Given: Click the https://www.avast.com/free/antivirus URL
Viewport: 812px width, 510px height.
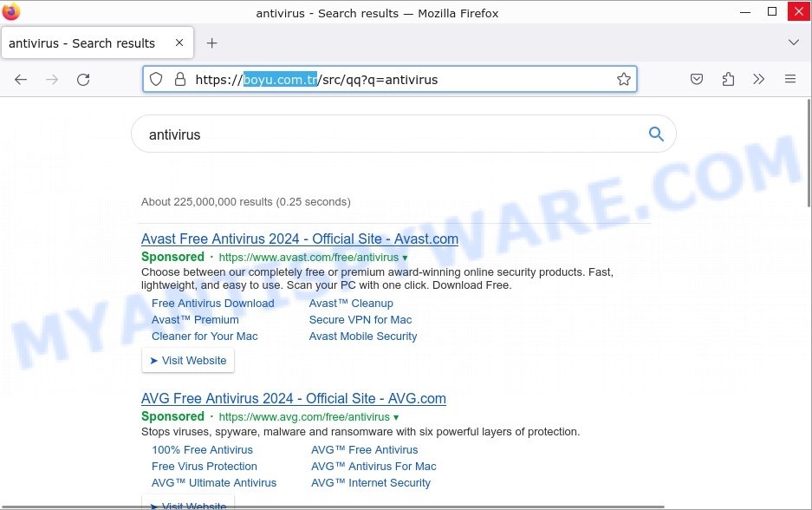Looking at the screenshot, I should [x=309, y=257].
